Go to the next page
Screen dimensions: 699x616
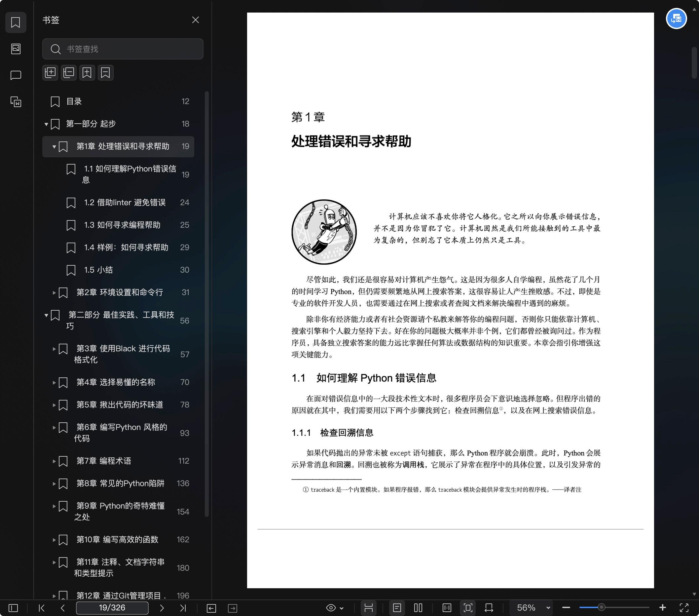click(x=162, y=608)
